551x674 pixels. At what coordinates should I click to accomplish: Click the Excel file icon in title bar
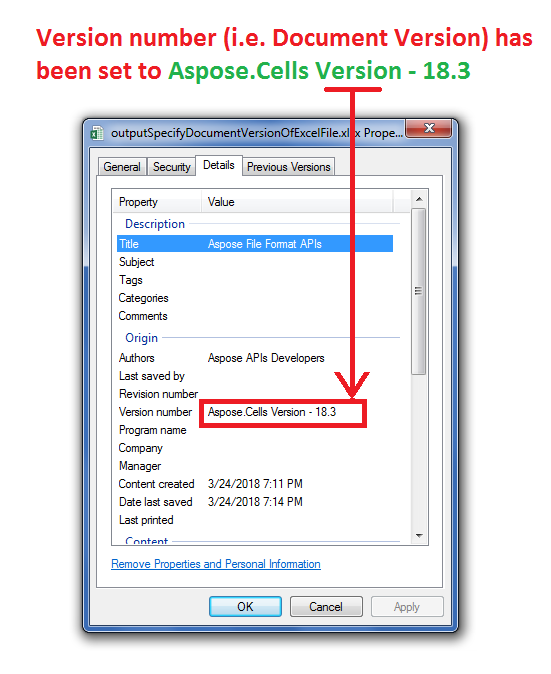point(97,133)
